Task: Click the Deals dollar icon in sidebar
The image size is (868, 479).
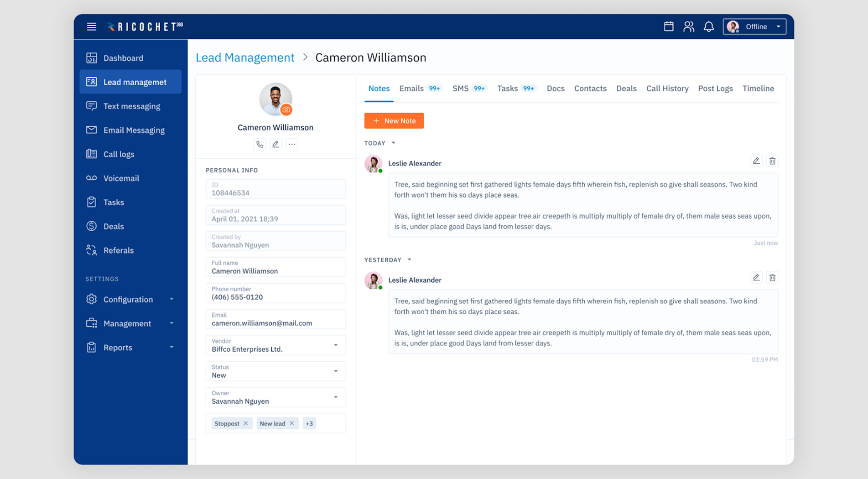Action: 92,226
